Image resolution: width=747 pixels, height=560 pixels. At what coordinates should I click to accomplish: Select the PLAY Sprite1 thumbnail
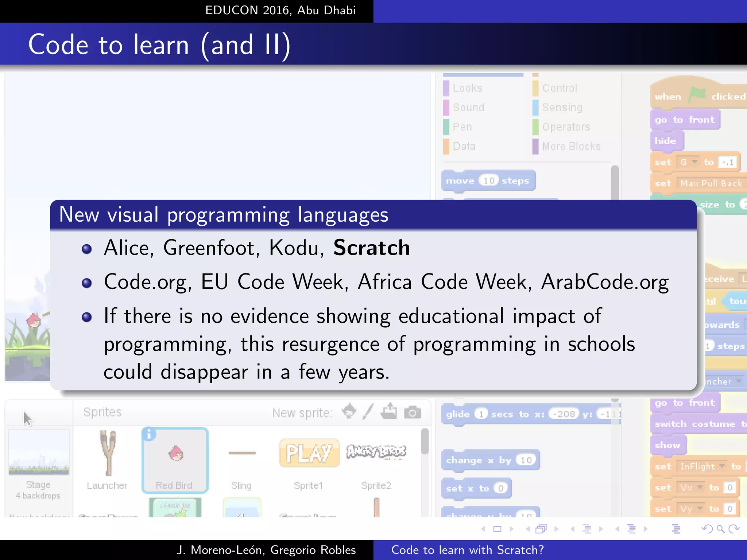(309, 460)
